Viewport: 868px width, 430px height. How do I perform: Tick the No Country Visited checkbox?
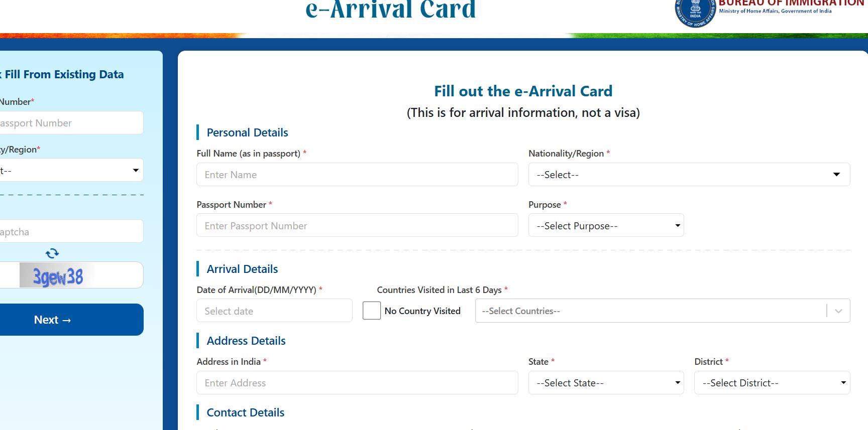click(x=372, y=311)
